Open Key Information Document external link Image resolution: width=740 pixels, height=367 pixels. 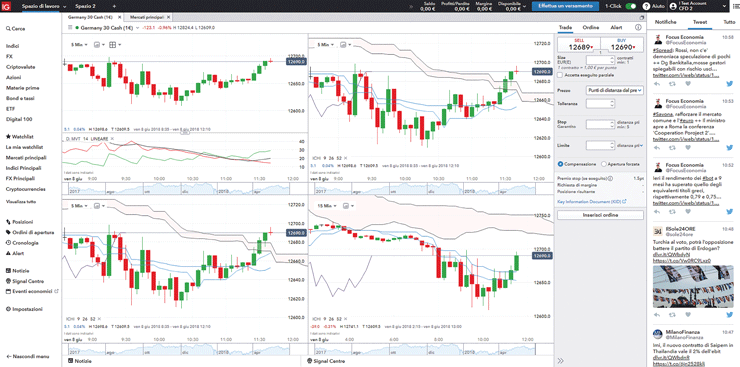click(592, 201)
